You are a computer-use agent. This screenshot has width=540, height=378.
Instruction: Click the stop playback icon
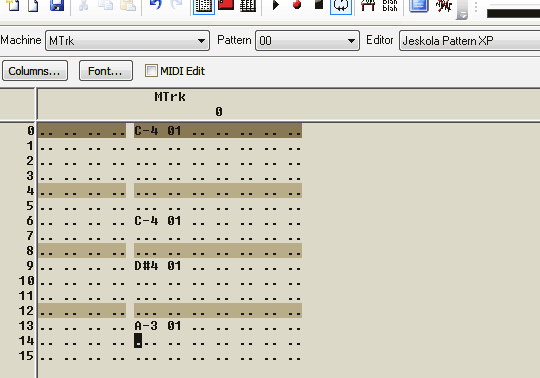pyautogui.click(x=319, y=4)
